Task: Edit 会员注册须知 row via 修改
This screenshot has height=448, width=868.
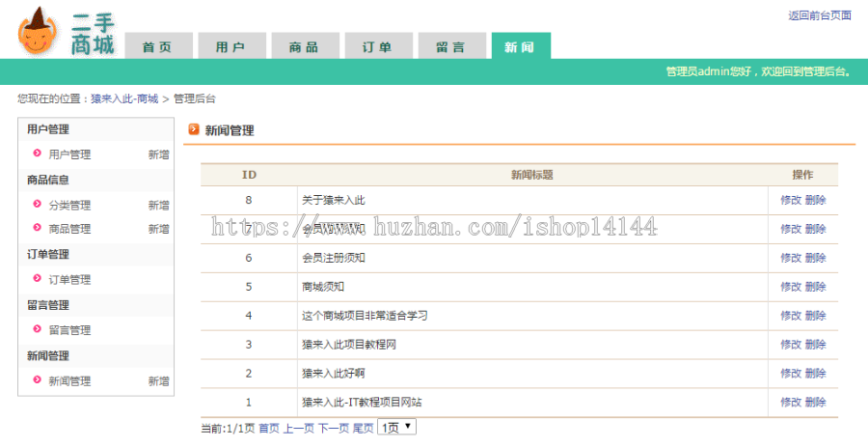Action: 791,258
